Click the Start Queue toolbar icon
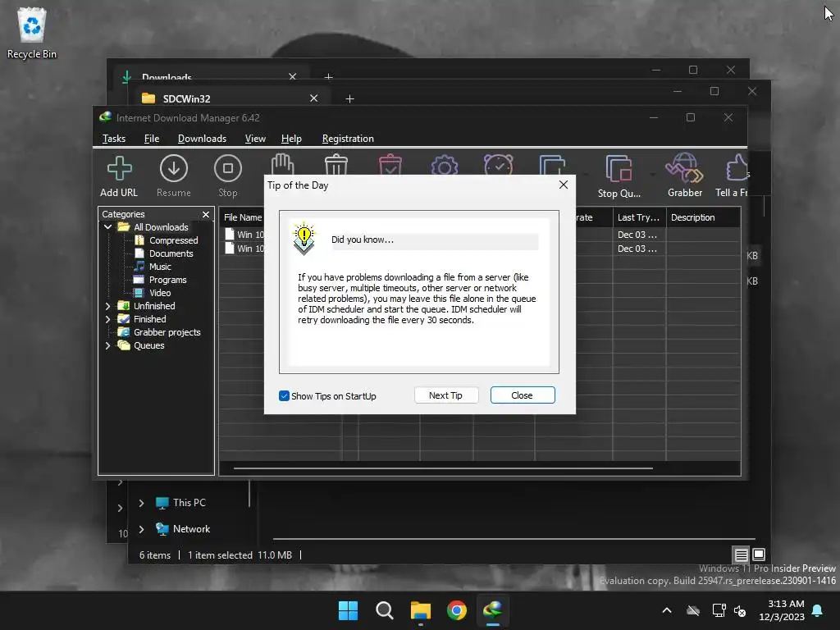 coord(552,165)
